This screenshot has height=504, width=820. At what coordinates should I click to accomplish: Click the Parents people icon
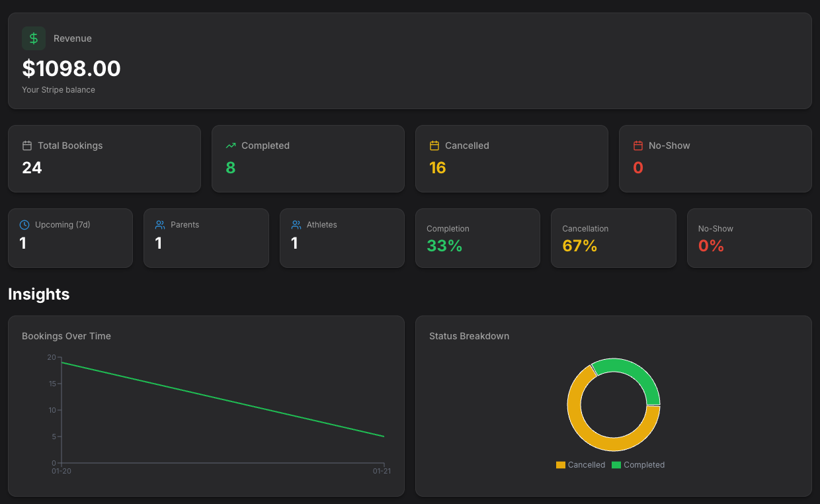click(x=160, y=224)
